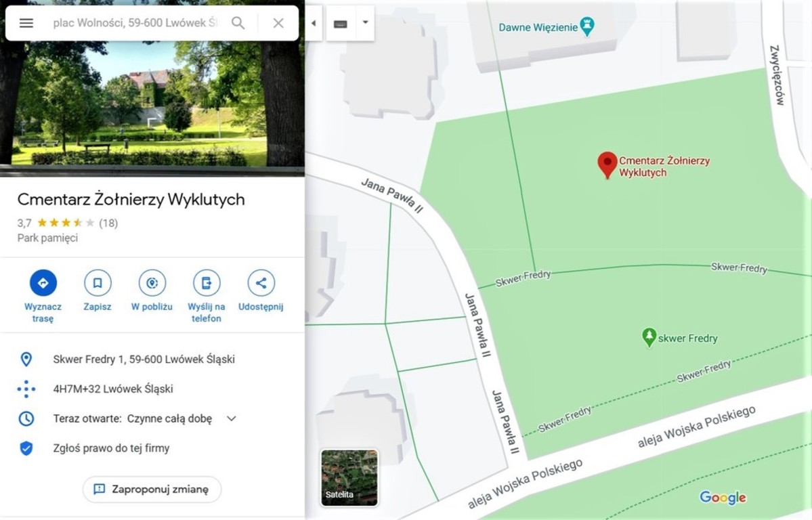812x520 pixels.
Task: Click Zgłoś prawo do tej firmy
Action: pos(111,448)
